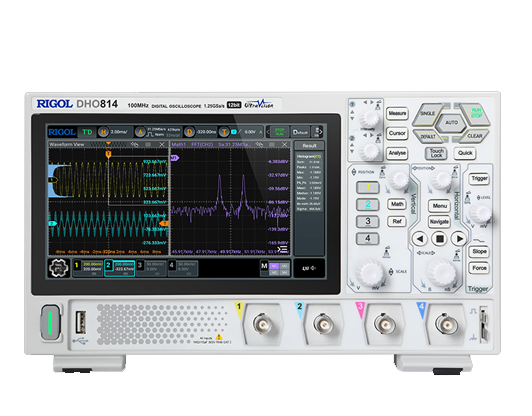Screen dimensions: 532x416
Task: Toggle the green RUN/STOP key
Action: tap(476, 114)
